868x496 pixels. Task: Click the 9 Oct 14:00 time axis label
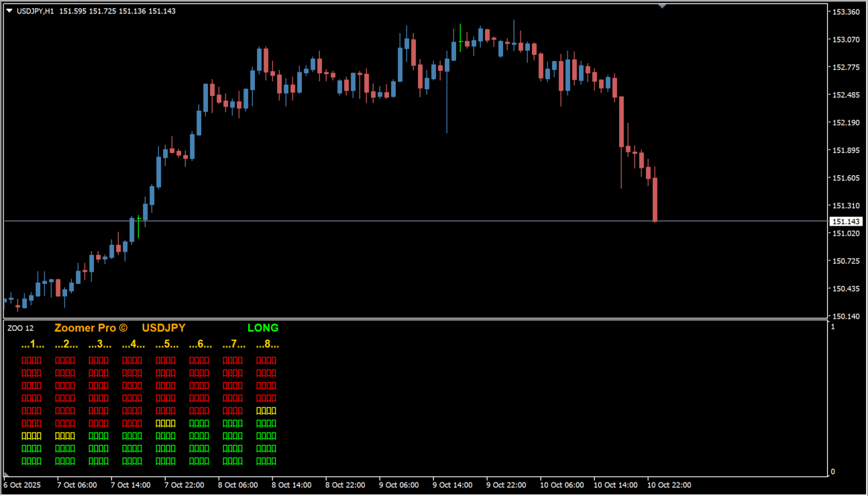click(452, 485)
